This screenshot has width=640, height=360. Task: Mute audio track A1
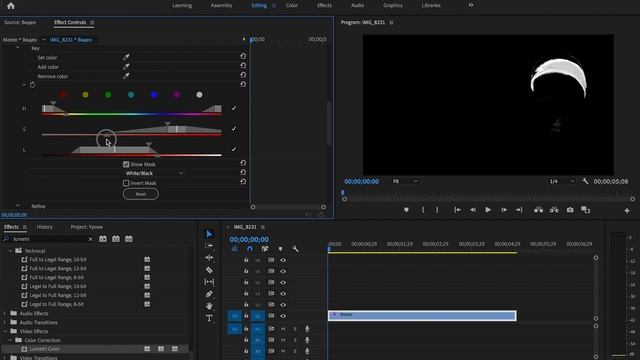[283, 329]
